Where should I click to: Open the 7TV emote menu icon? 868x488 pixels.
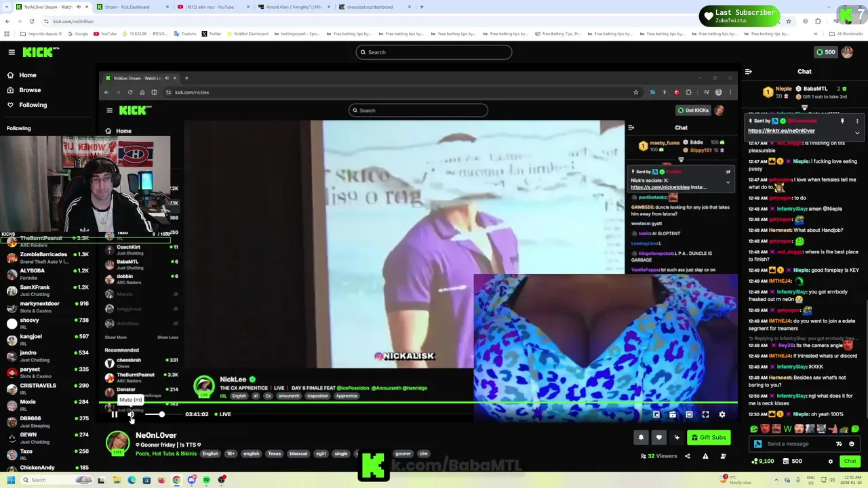tap(839, 444)
